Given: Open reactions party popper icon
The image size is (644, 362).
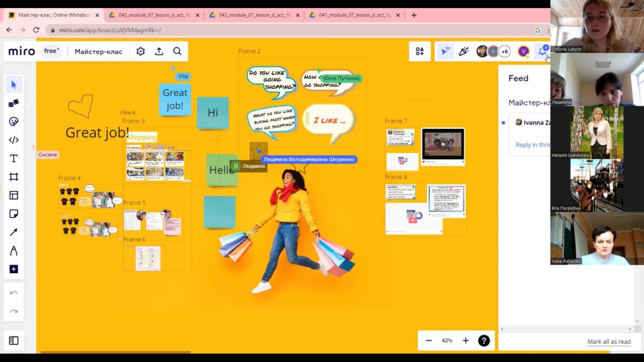Looking at the screenshot, I should 463,51.
